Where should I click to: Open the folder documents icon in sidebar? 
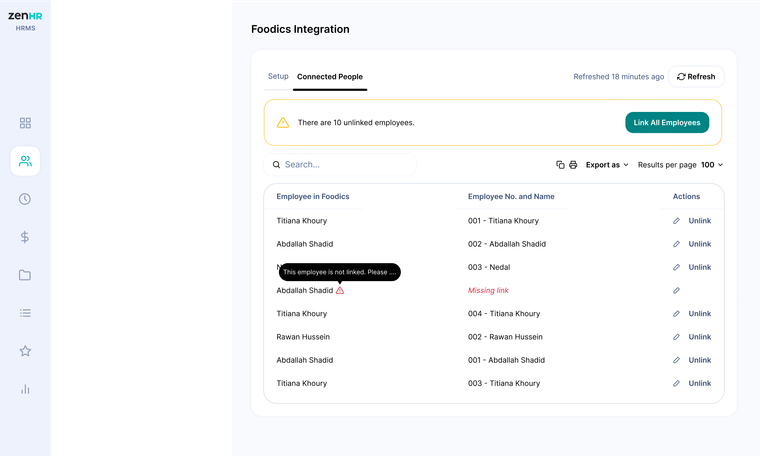[25, 275]
